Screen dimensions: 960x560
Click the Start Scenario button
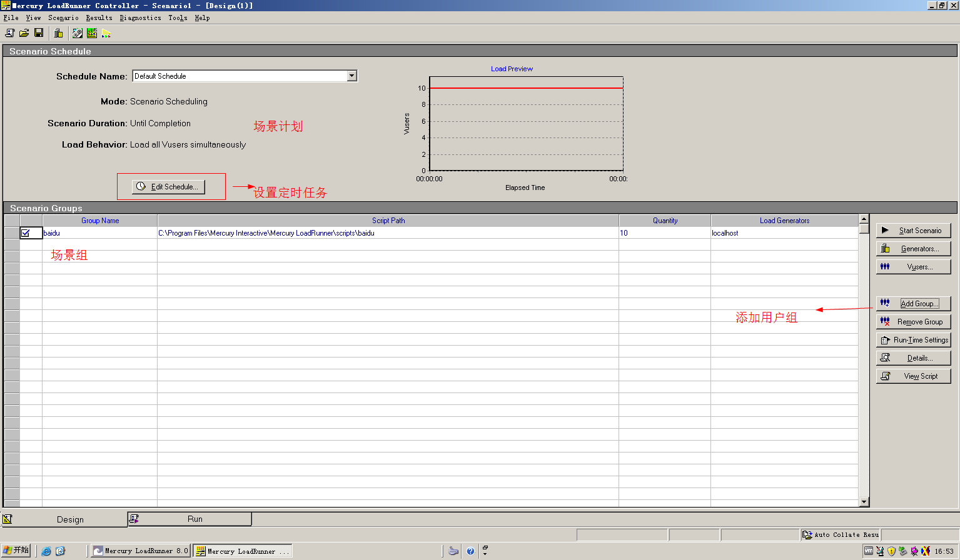coord(913,230)
